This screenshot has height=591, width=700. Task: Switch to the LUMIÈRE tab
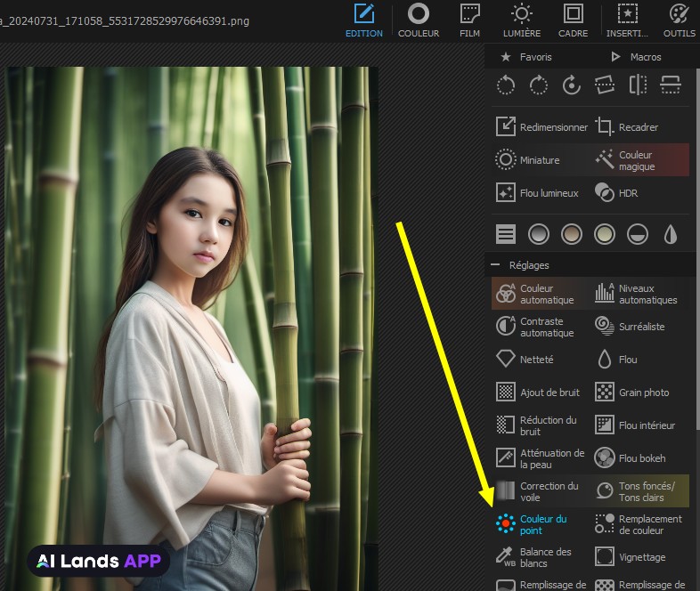[x=521, y=20]
